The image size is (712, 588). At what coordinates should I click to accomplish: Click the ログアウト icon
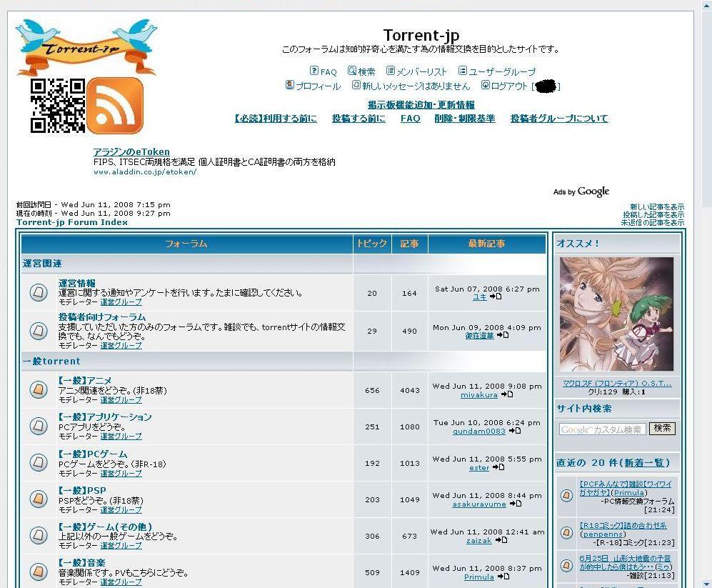point(485,85)
